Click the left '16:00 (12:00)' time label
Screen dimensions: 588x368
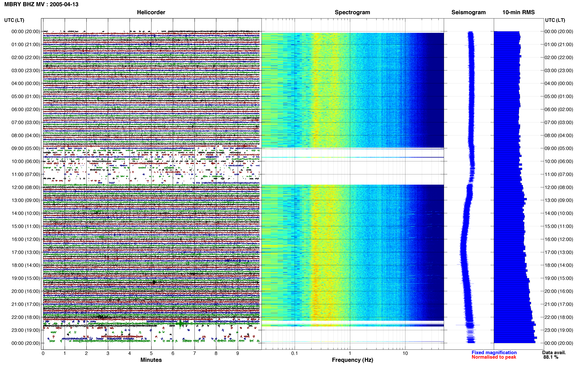26,239
